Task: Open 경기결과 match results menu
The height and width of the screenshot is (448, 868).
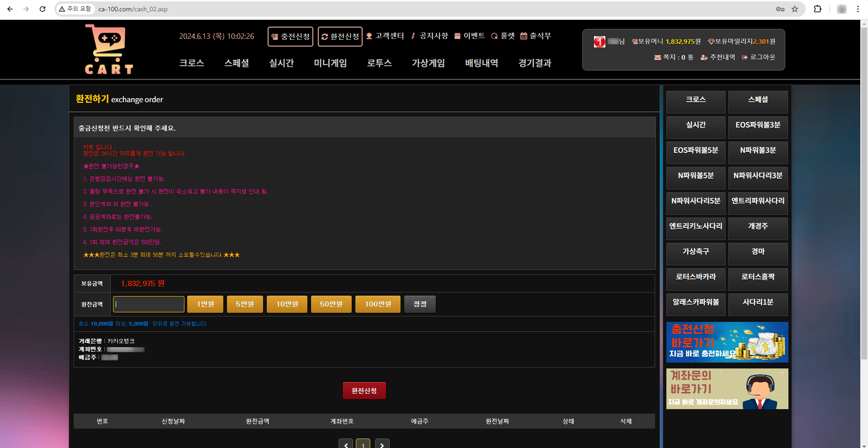Action: (535, 63)
